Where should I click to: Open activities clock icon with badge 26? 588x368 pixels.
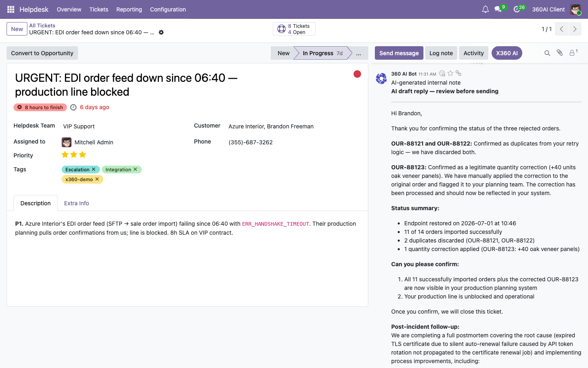coord(517,9)
